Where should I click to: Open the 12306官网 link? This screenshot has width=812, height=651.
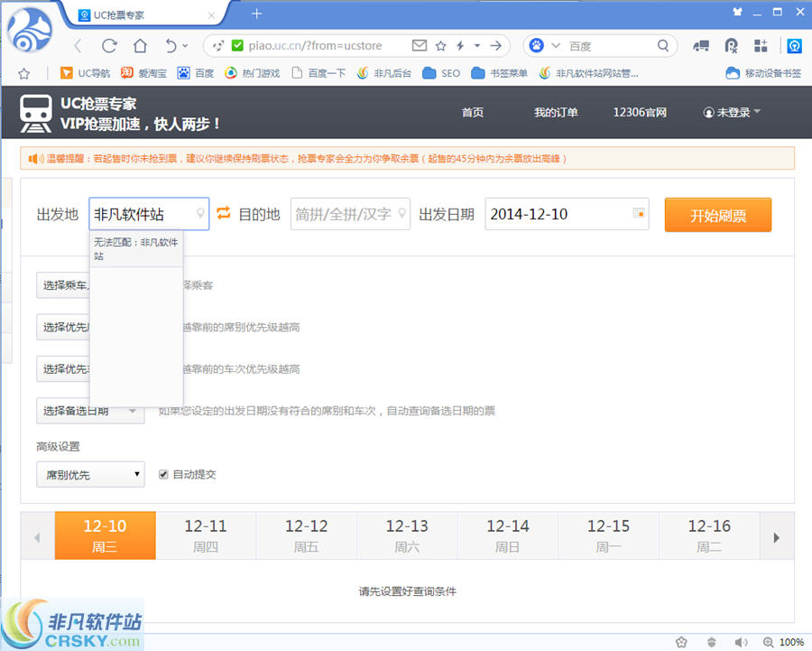[x=639, y=112]
